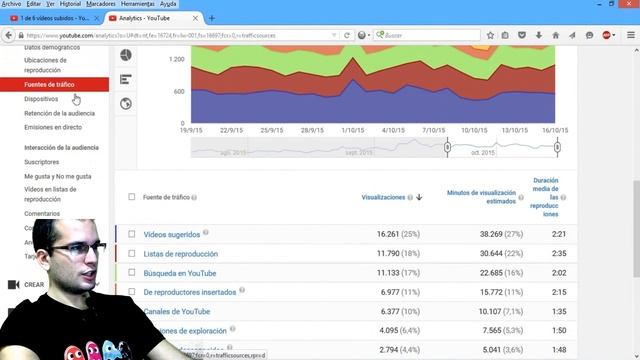The image size is (640, 360).
Task: Open Vídeos en listas de reproducción report
Action: point(50,194)
